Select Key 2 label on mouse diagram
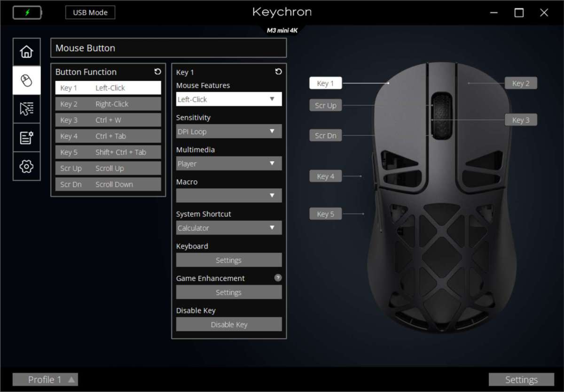 pos(521,83)
